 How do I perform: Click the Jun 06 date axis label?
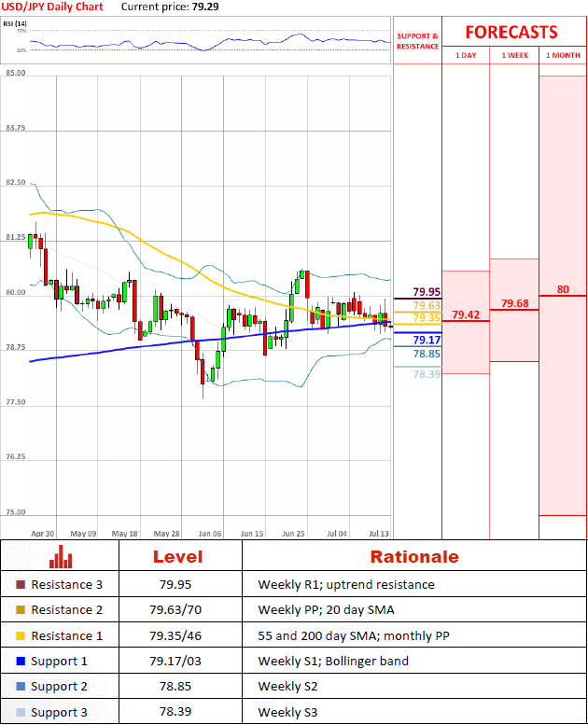210,534
